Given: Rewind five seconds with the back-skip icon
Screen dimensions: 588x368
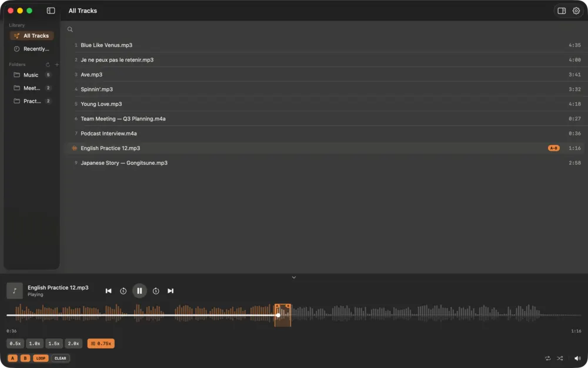Looking at the screenshot, I should pyautogui.click(x=123, y=291).
